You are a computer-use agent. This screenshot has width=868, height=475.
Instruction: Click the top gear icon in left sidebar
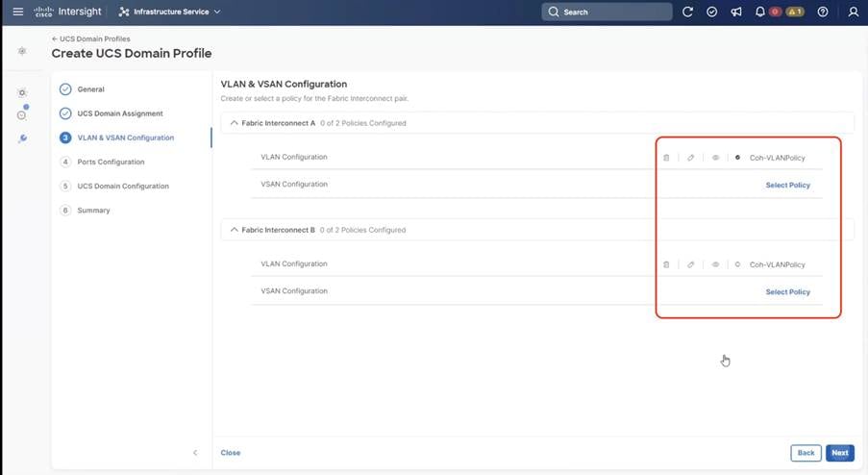point(22,51)
